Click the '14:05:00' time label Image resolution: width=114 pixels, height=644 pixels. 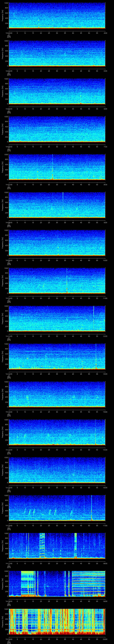click(9, 109)
